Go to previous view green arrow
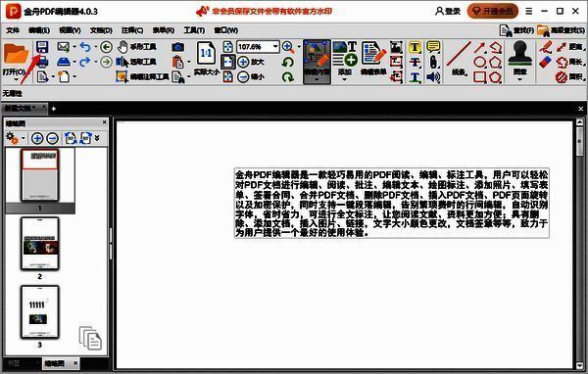 tap(107, 47)
